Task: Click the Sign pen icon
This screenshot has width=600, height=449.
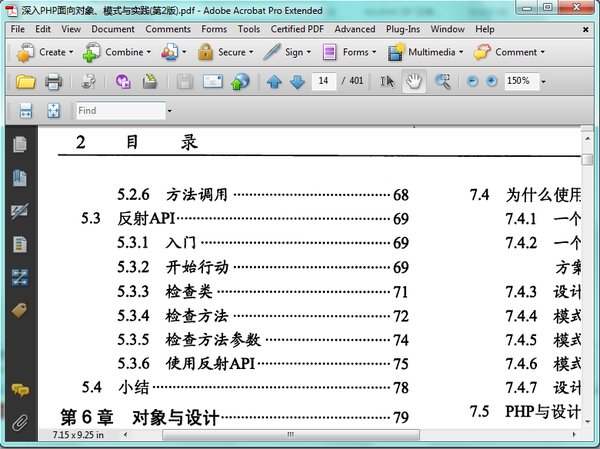Action: (x=272, y=52)
